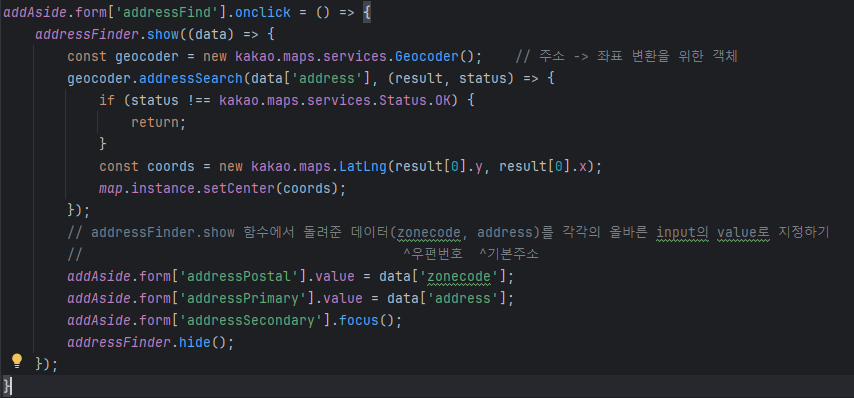Click the y property of result[0]

(479, 166)
